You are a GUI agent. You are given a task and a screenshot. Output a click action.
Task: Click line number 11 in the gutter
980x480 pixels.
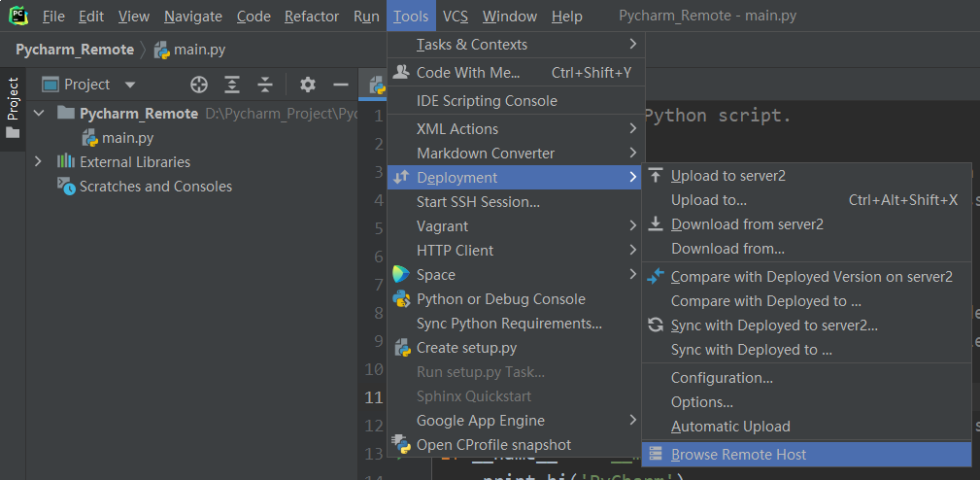pos(373,397)
